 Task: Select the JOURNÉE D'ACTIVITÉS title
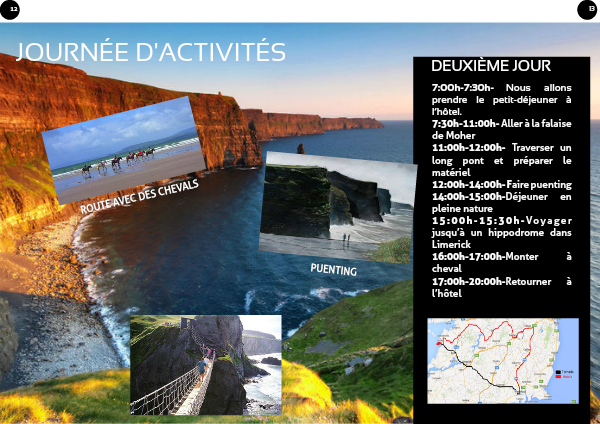click(x=151, y=52)
